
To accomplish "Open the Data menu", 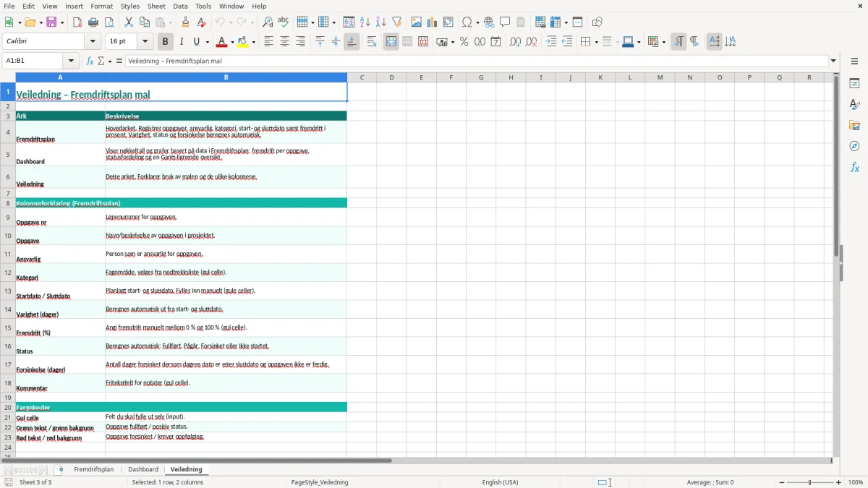I will click(x=180, y=6).
